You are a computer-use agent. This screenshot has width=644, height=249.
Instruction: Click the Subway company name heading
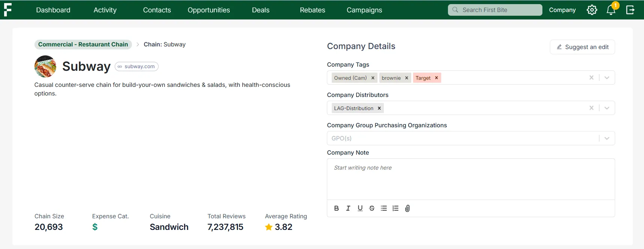[86, 66]
